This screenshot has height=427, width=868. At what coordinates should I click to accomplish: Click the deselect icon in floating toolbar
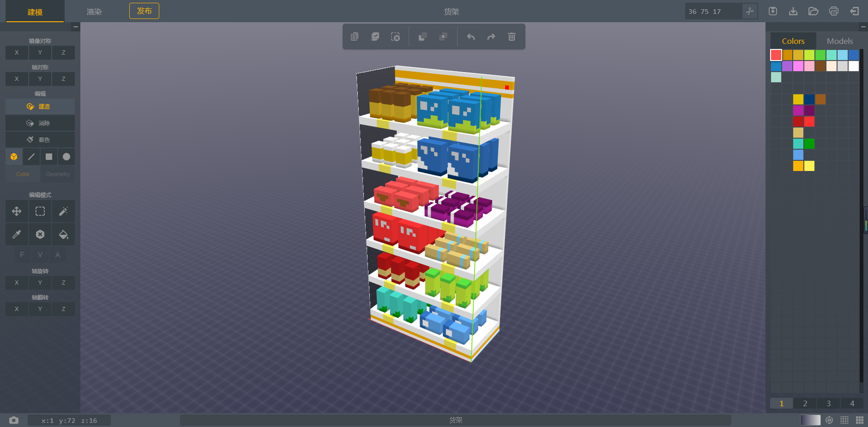tap(396, 37)
